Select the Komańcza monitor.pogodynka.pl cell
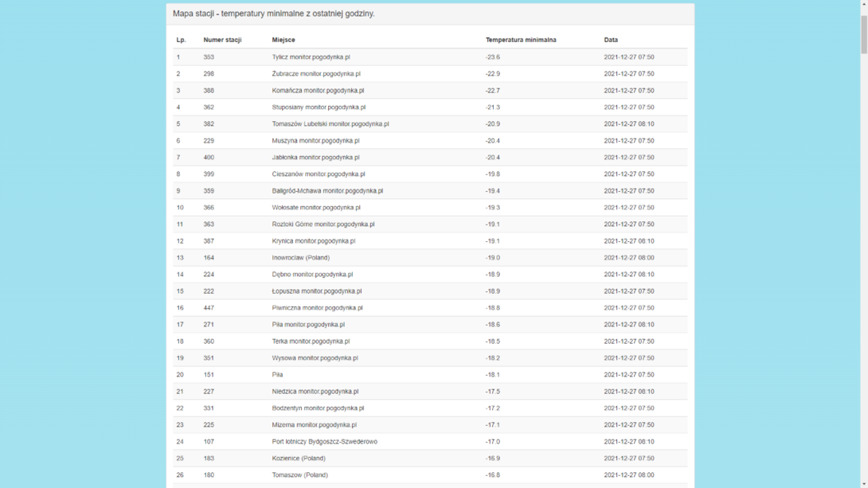The image size is (868, 488). pos(318,91)
